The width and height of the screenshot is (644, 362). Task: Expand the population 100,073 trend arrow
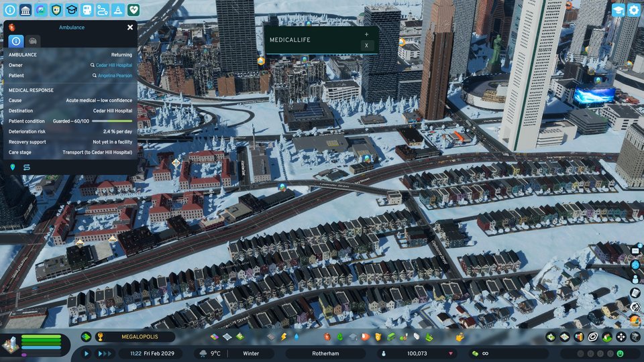[451, 354]
